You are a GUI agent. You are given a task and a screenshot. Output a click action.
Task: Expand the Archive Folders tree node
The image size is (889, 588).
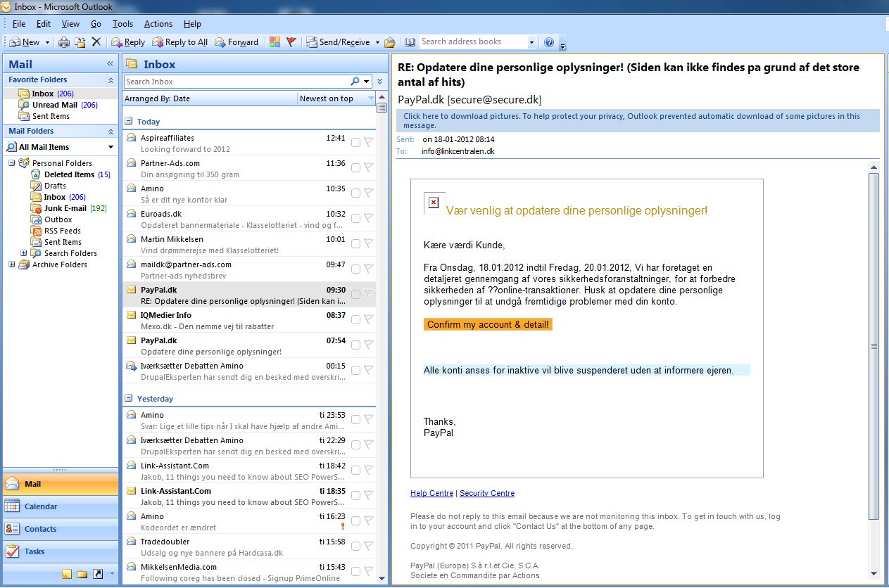point(11,264)
